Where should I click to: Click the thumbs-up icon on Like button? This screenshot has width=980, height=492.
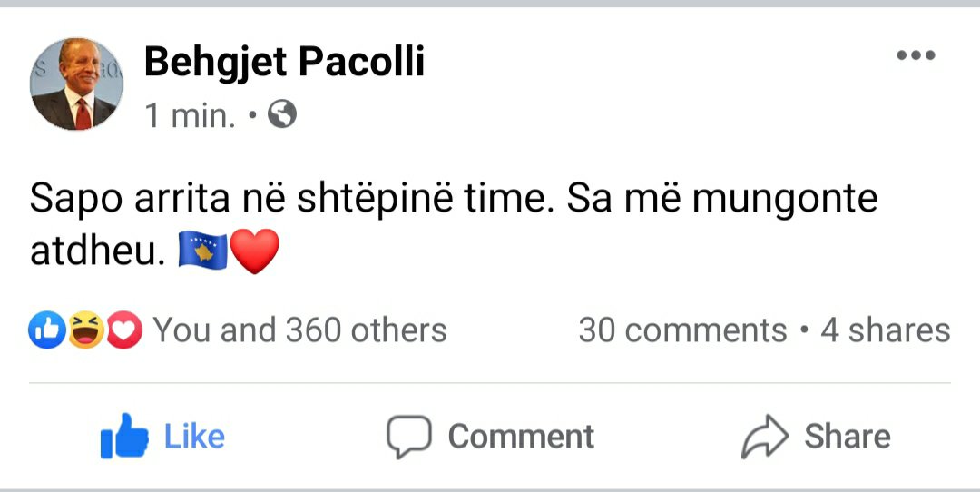(124, 437)
